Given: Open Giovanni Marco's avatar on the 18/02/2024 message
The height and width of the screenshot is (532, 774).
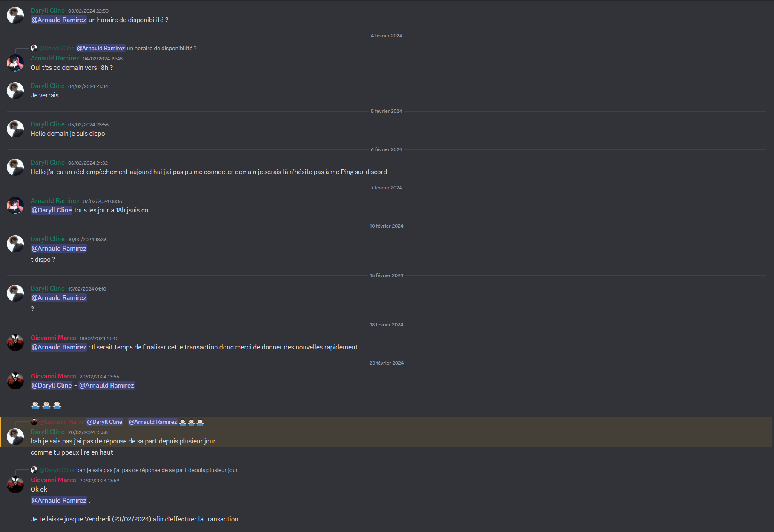Looking at the screenshot, I should (15, 343).
